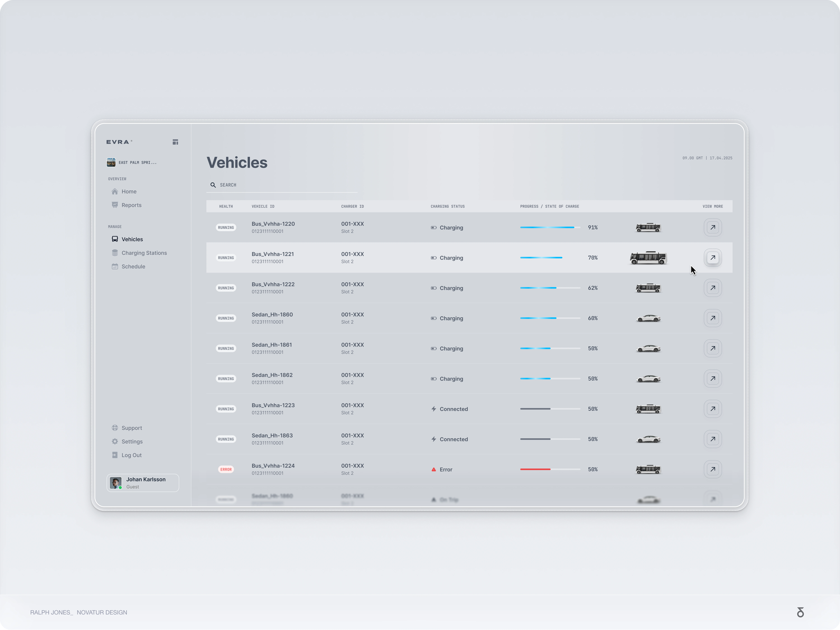
Task: Click the search magnifier icon
Action: (x=213, y=185)
